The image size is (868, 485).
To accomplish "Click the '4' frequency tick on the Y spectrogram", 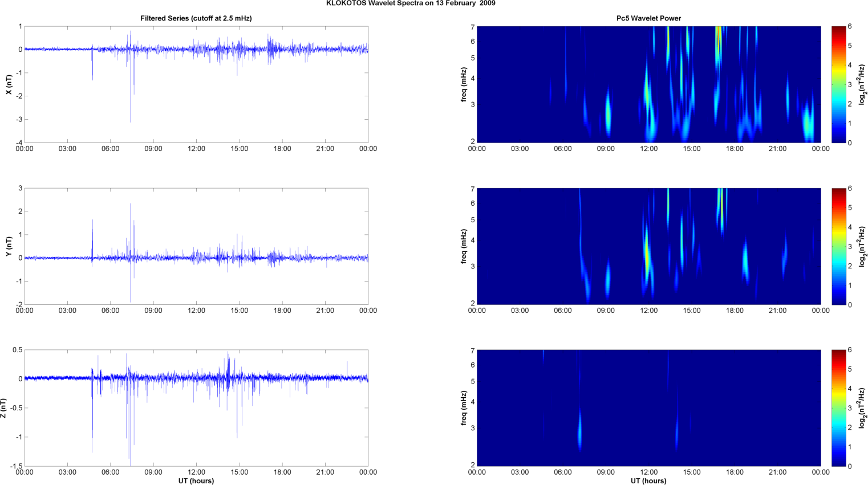I will tap(473, 241).
